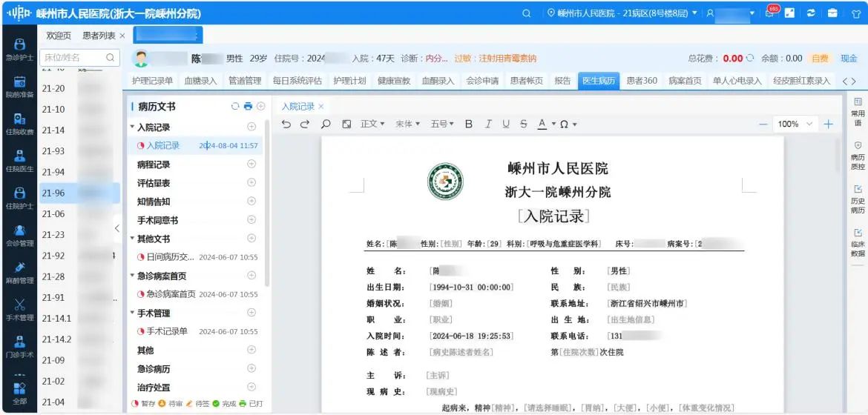Switch to the 护理记录单 tab
868x415 pixels.
click(152, 81)
